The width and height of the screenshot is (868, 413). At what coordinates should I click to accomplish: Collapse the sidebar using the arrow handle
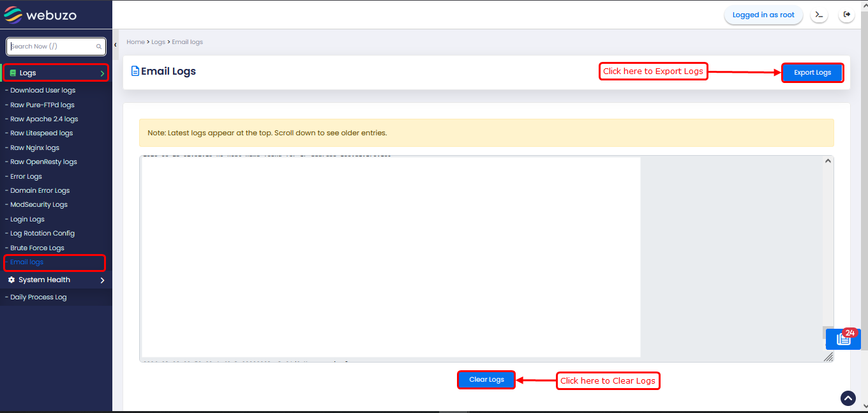pos(116,45)
